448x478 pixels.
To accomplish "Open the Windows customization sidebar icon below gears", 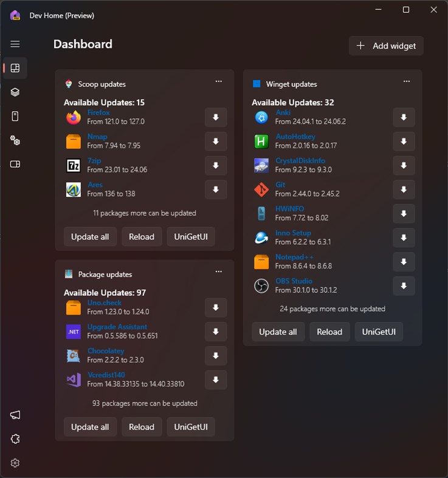I will point(15,164).
